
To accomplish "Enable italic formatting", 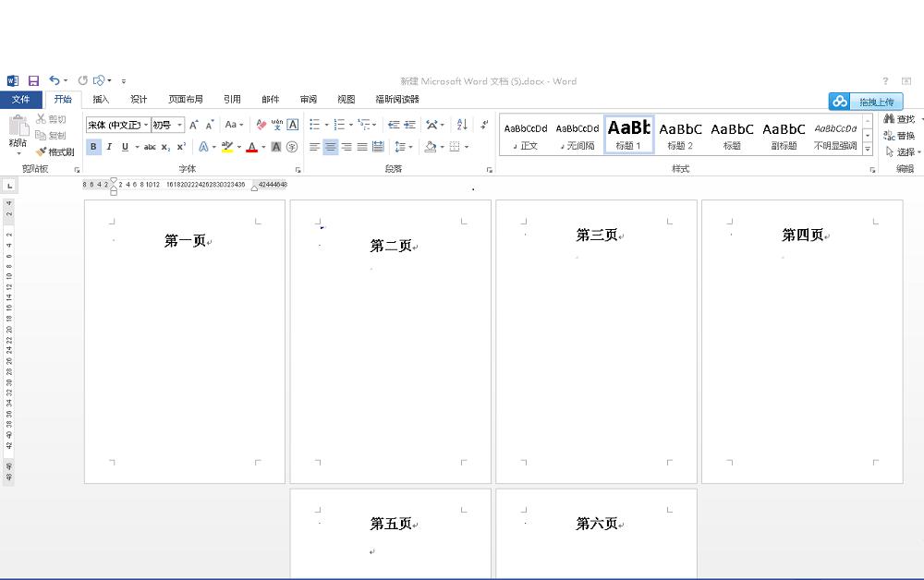I will pos(109,146).
